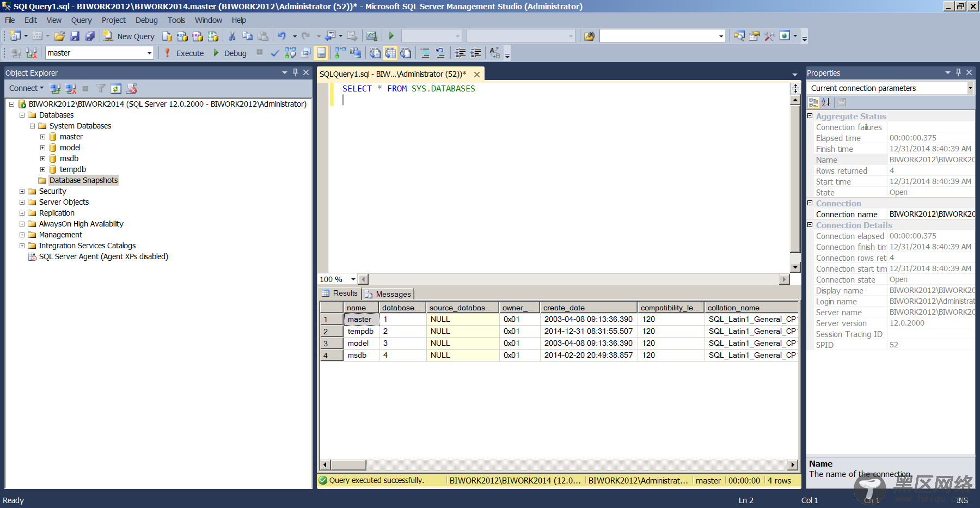
Task: Click the find combo box in the toolbar
Action: pos(662,36)
